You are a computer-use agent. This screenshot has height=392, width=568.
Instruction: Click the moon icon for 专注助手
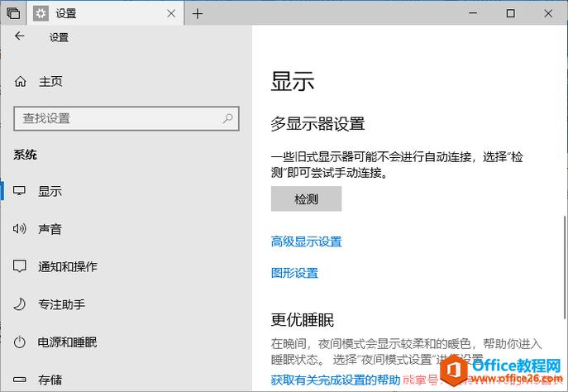point(19,304)
